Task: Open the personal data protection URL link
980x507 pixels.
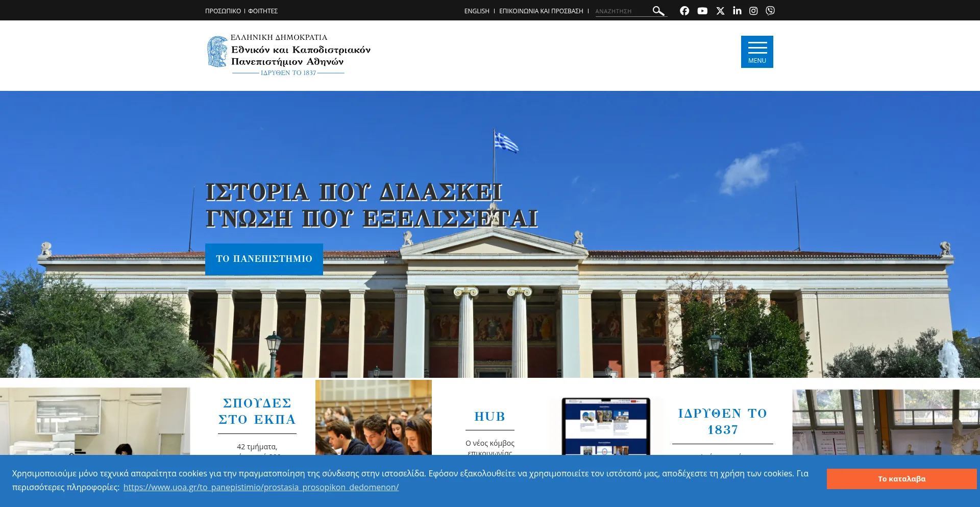Action: (261, 487)
